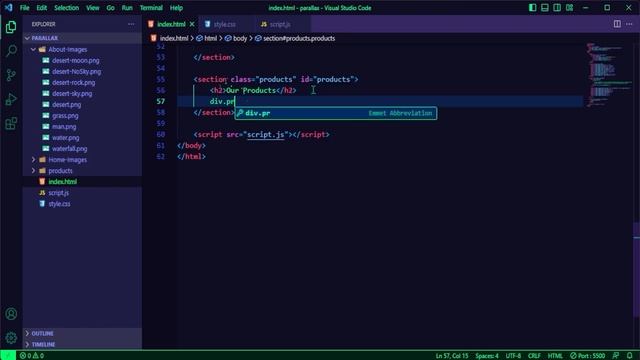Open editor More Actions ellipsis
Viewport: 640px width, 360px height.
point(629,24)
